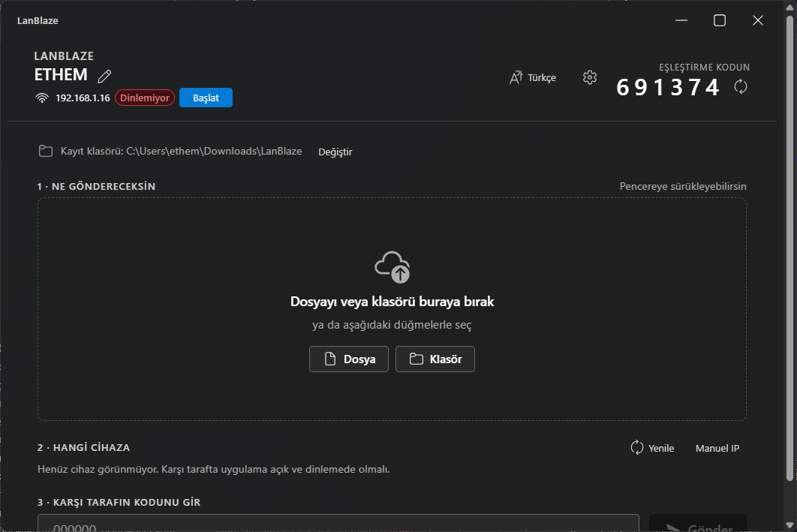Choose a folder with Klasör button
Screen dimensions: 797x532
[435, 359]
